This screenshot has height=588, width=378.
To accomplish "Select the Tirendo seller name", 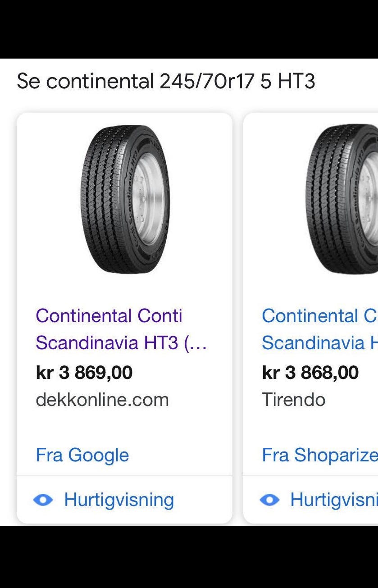I will pyautogui.click(x=294, y=400).
